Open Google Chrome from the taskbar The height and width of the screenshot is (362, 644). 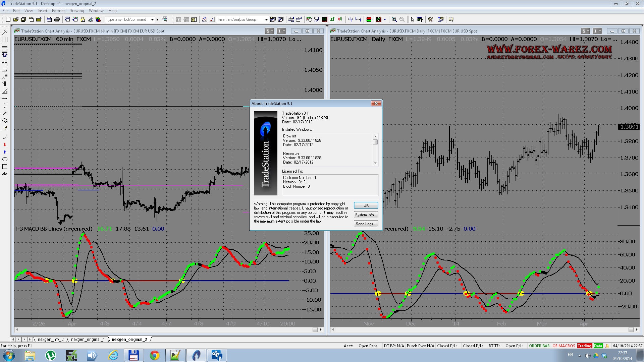[x=154, y=355]
